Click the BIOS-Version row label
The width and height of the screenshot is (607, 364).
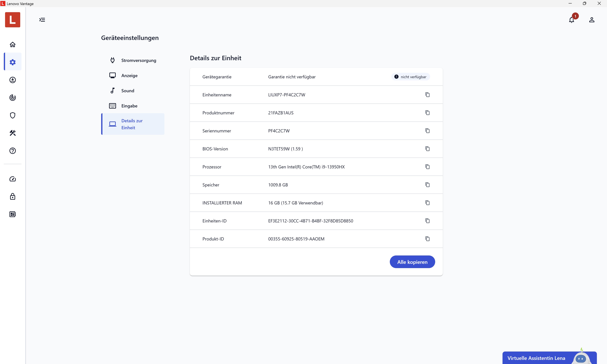click(x=215, y=149)
